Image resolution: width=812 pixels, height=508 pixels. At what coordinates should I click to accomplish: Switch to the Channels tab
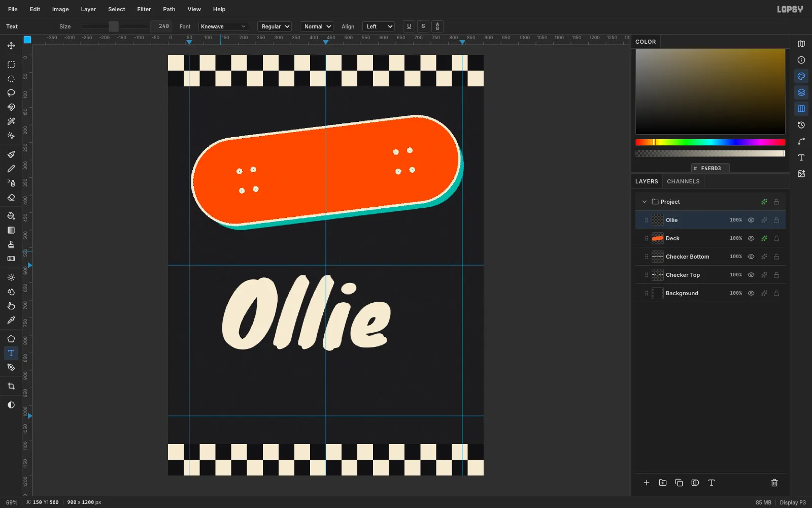683,181
